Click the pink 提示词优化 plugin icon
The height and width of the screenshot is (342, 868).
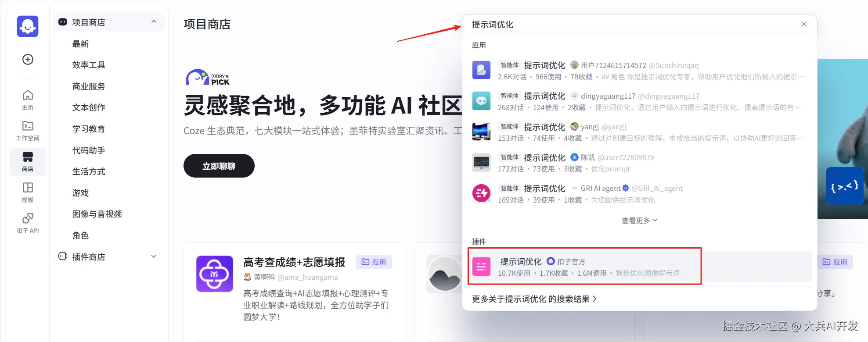(x=481, y=267)
